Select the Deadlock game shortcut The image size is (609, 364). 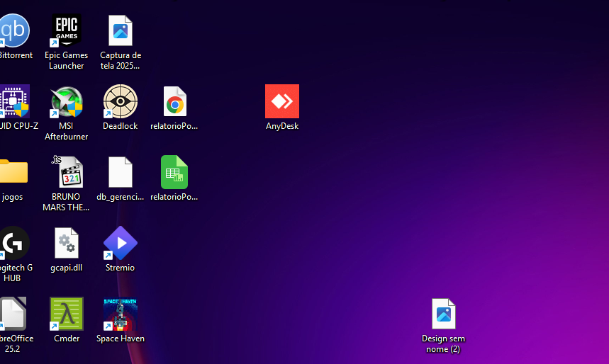(x=121, y=102)
